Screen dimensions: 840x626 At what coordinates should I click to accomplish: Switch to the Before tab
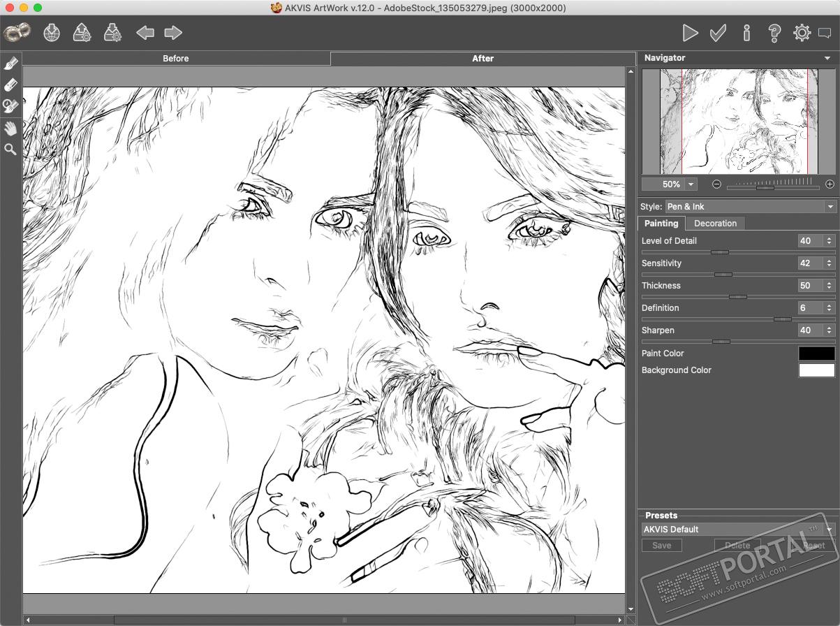coord(176,59)
